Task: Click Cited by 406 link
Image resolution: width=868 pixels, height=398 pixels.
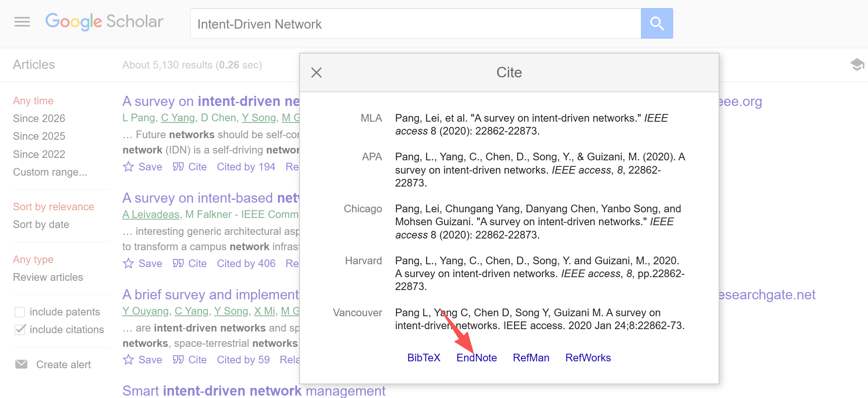Action: tap(246, 263)
